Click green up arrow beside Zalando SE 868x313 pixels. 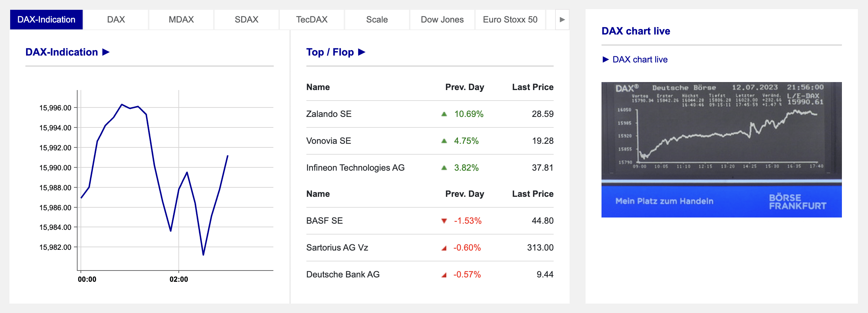[x=444, y=114]
